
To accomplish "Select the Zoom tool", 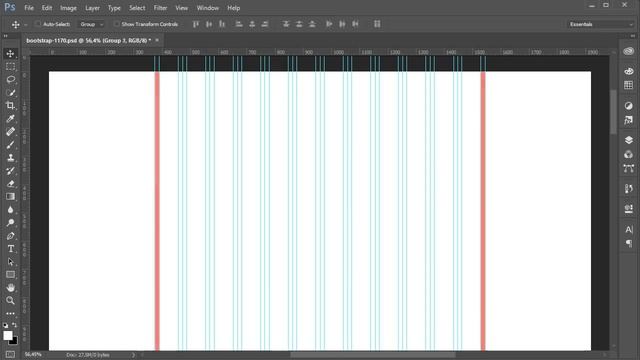I will coord(11,301).
